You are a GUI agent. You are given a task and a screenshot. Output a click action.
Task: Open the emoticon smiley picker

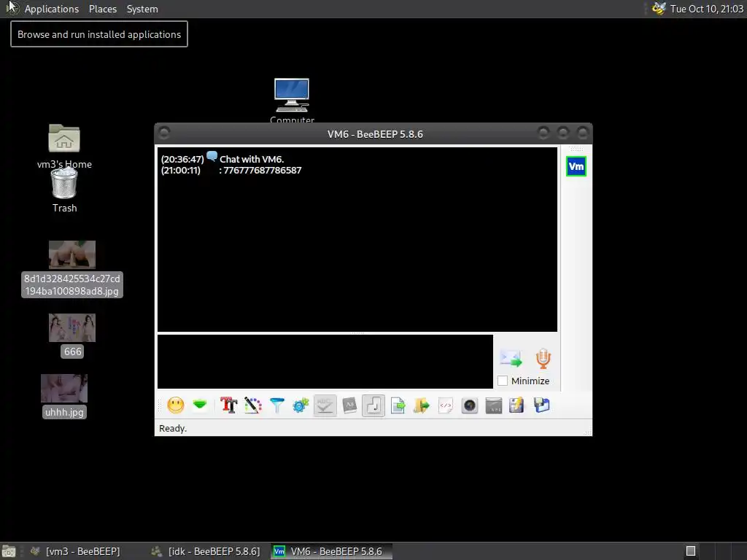click(175, 405)
